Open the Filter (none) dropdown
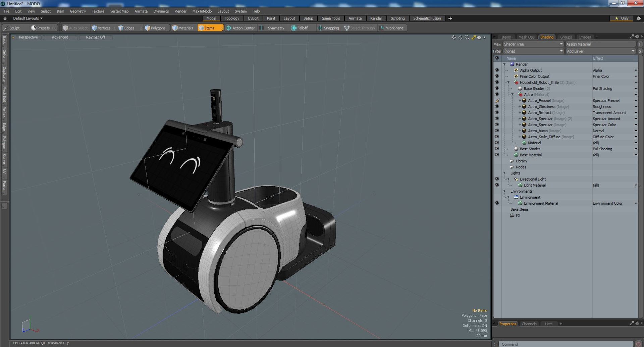644x347 pixels. (x=533, y=51)
